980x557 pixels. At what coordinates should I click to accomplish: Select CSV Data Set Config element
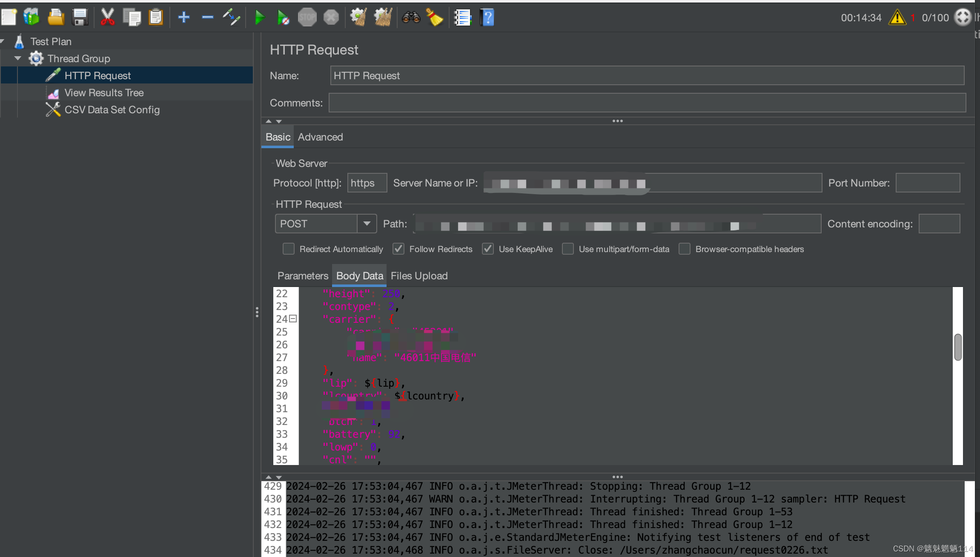click(112, 110)
